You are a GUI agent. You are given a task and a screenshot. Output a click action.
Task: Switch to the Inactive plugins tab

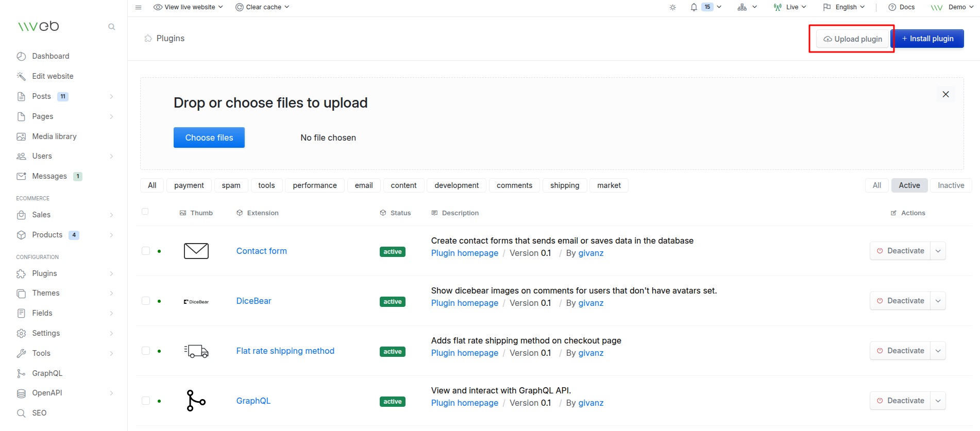click(x=951, y=185)
